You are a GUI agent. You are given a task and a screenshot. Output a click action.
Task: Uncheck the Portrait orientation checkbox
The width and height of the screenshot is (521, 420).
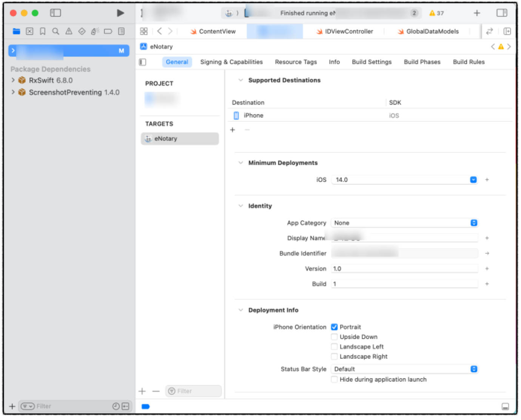pos(334,327)
